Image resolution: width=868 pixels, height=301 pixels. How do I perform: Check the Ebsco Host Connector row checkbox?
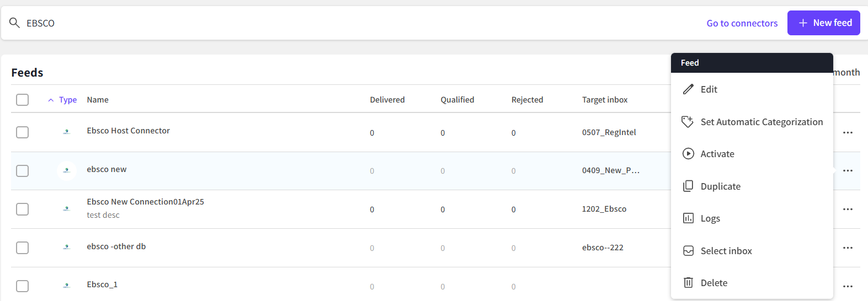[x=23, y=132]
